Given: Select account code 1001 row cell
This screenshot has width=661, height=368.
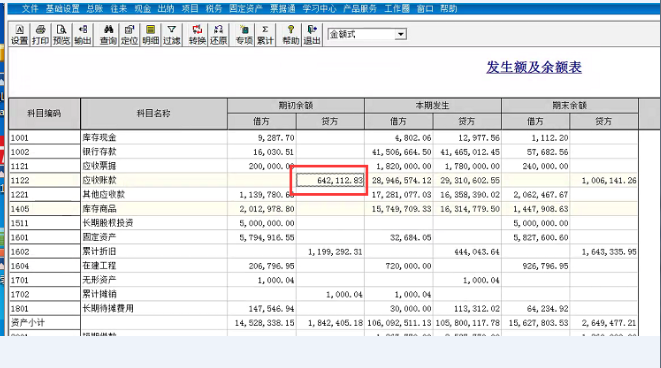Looking at the screenshot, I should (x=44, y=137).
